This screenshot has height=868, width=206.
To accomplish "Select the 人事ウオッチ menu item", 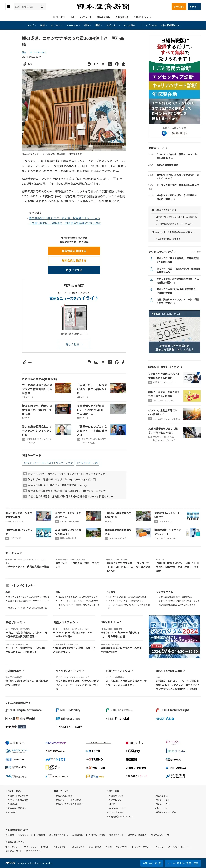I will 122,17.
